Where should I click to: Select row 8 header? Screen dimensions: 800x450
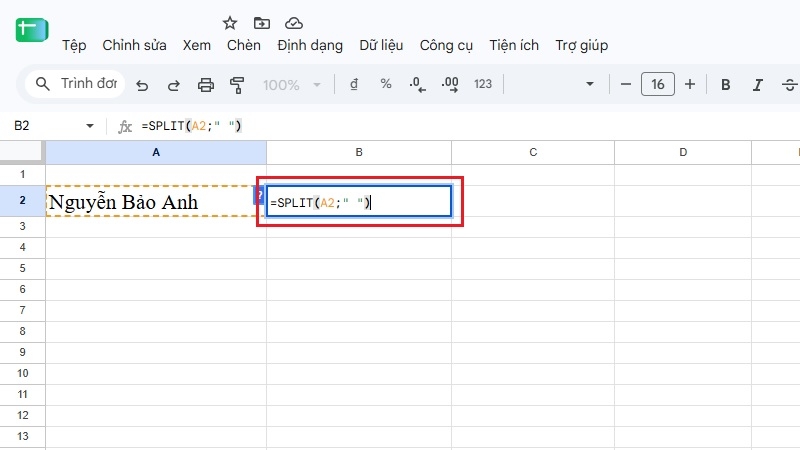click(x=22, y=331)
